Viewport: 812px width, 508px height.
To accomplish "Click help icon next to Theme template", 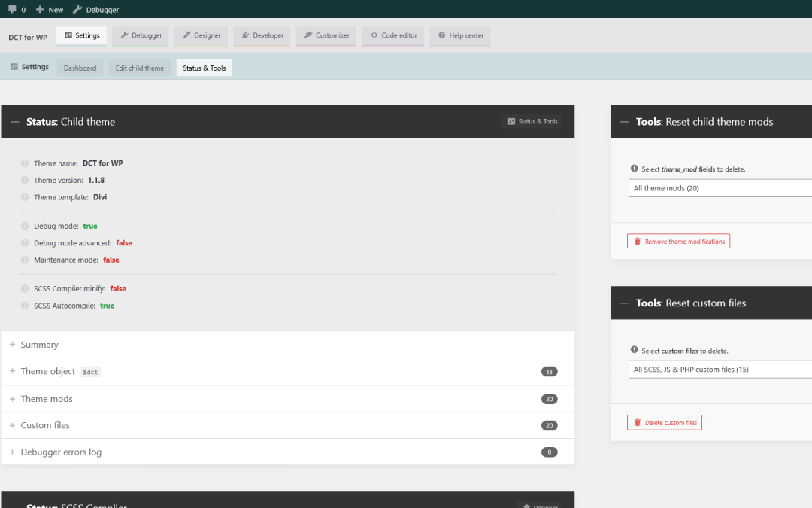I will tap(24, 197).
